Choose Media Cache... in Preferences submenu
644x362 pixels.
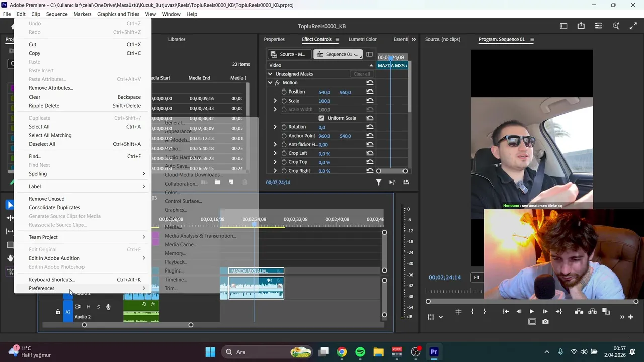pos(181,245)
